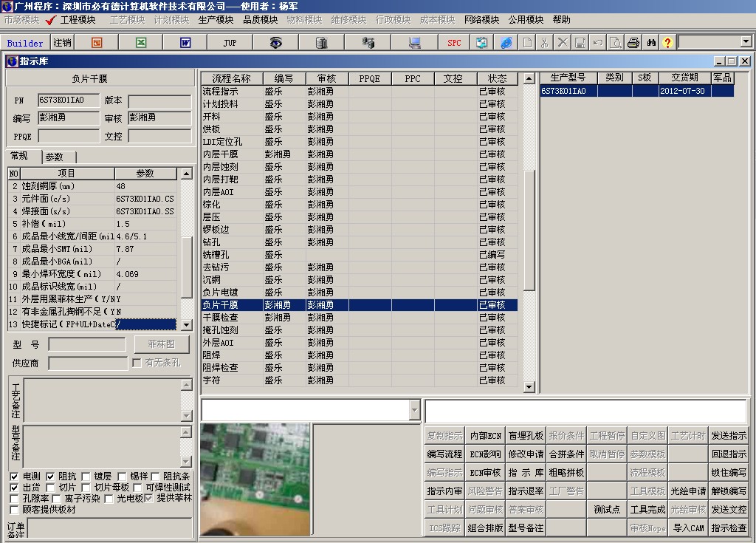
Task: Check the 顾客提供板材 checkbox
Action: [14, 510]
